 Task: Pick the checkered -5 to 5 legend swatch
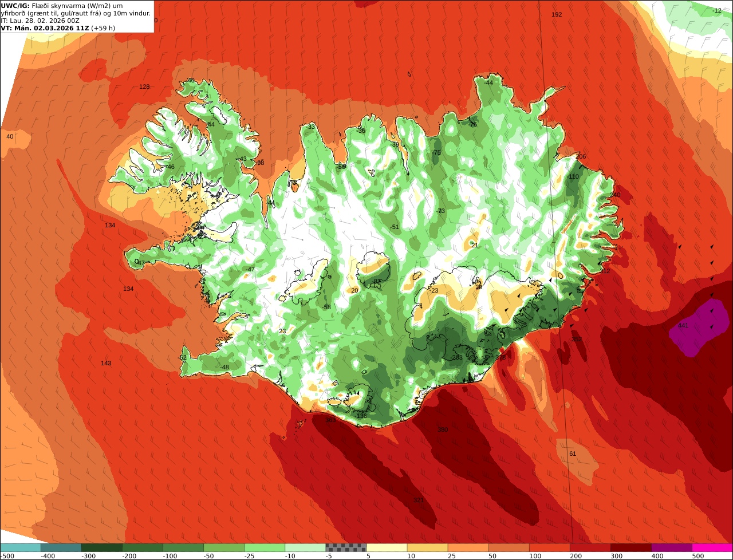346,547
